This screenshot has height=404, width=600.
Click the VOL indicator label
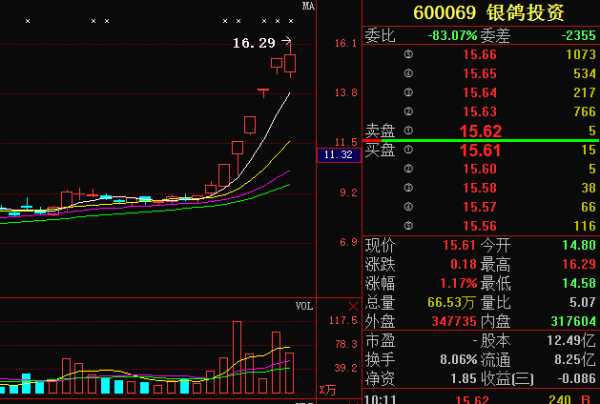click(x=304, y=306)
